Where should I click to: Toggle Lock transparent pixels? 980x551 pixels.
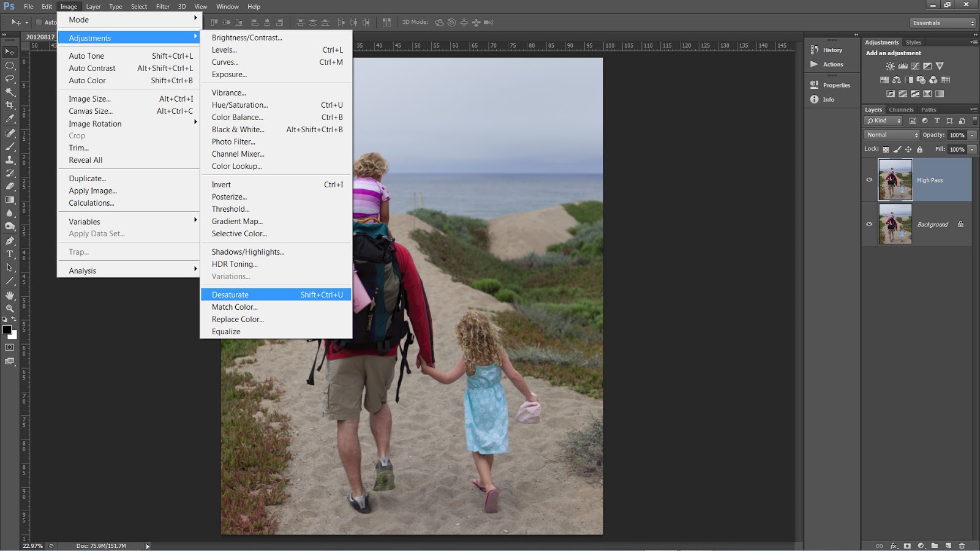pyautogui.click(x=886, y=149)
